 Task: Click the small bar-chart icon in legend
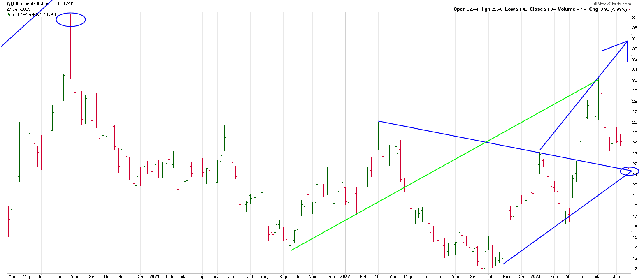pos(9,15)
